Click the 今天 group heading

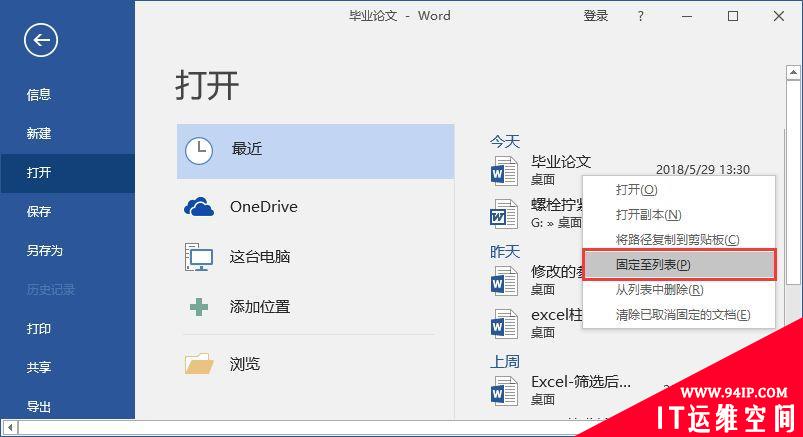click(505, 141)
